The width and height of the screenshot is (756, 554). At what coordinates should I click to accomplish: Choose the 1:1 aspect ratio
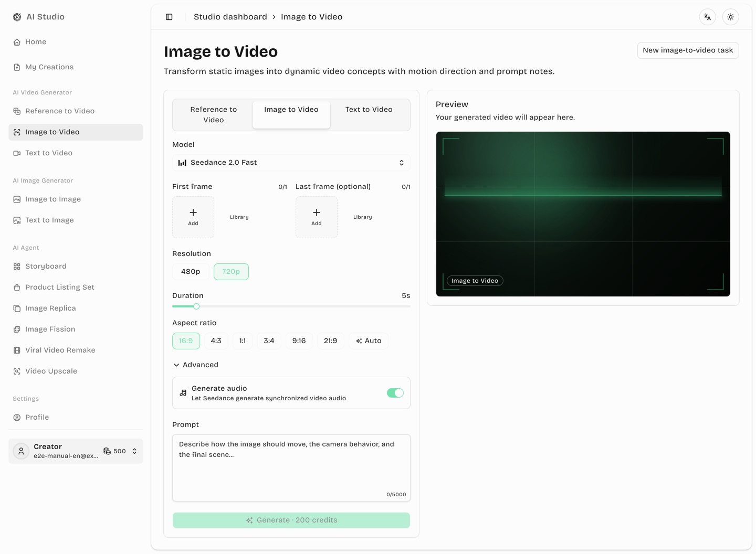[x=243, y=341]
